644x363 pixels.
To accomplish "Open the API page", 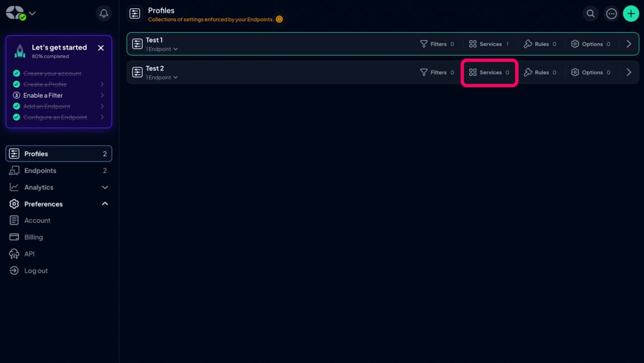I will tap(29, 253).
